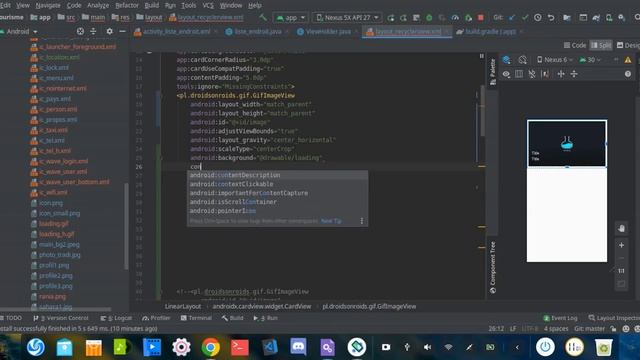Click the pan hand tool in the preview
The width and height of the screenshot is (640, 360).
(621, 229)
